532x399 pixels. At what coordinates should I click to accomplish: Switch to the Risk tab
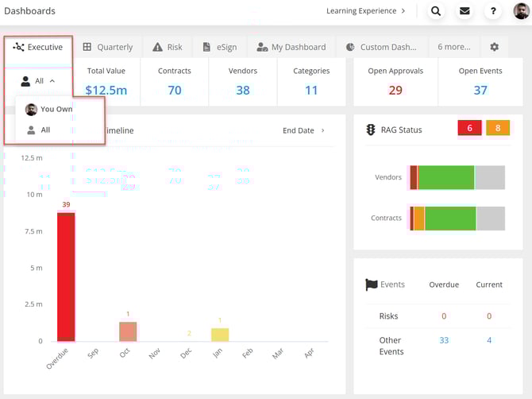[168, 47]
